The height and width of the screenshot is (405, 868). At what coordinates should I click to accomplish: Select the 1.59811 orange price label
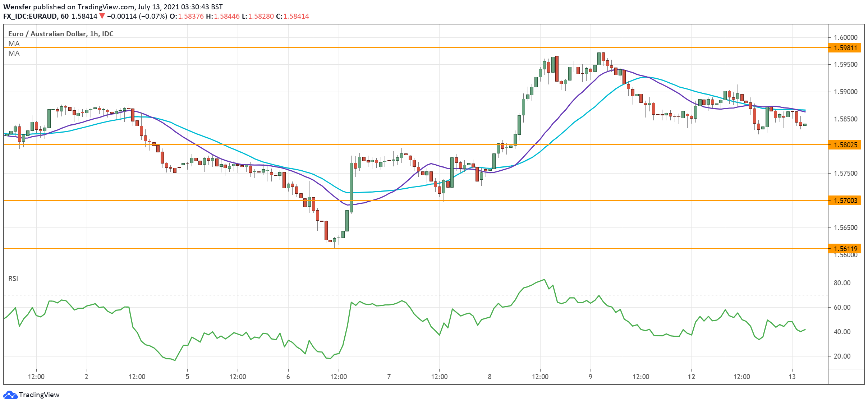[x=845, y=48]
